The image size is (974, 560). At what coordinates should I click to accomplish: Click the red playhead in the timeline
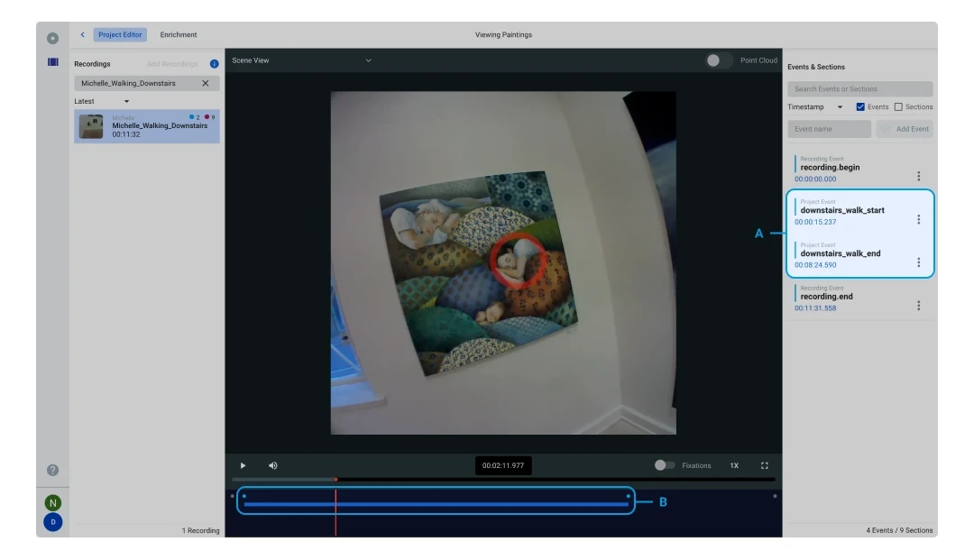[x=335, y=512]
